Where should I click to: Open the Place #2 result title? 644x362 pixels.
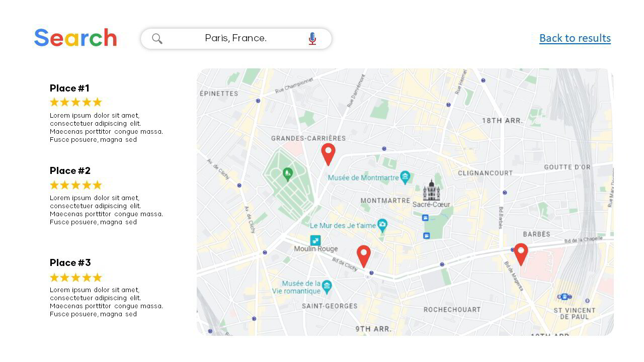pos(70,171)
